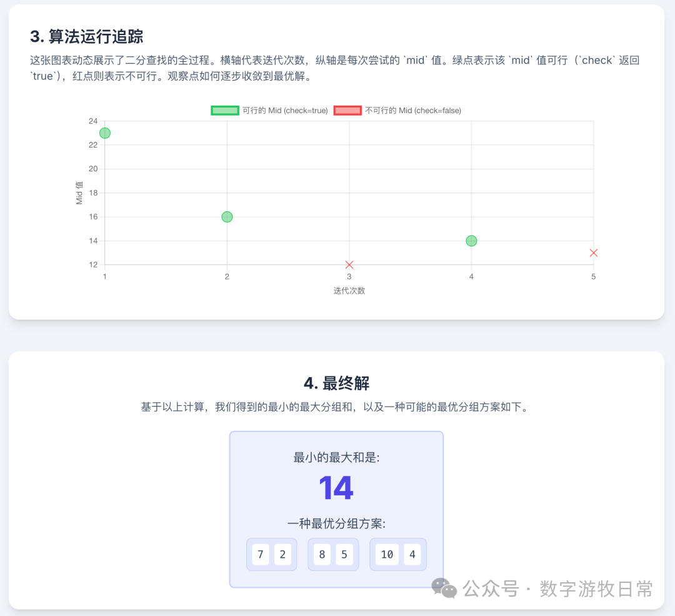Select the green dot at iteration 2
Screen dimensions: 675x616
(226, 216)
